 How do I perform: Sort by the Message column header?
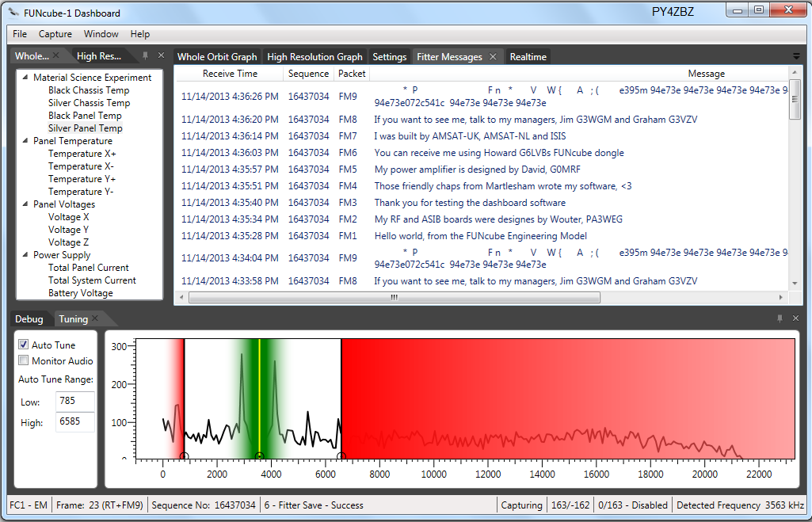(706, 74)
